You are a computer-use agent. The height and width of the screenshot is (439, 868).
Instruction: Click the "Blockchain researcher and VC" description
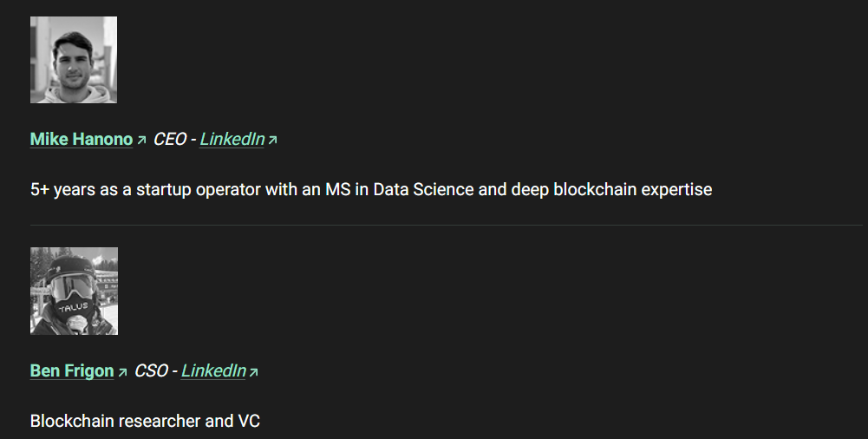[145, 422]
